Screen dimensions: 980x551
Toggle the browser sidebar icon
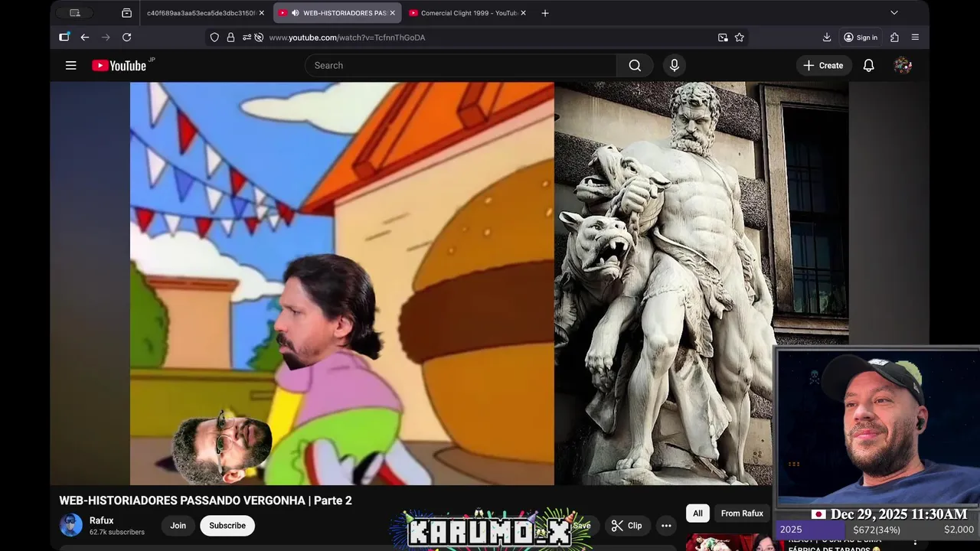[x=64, y=37]
